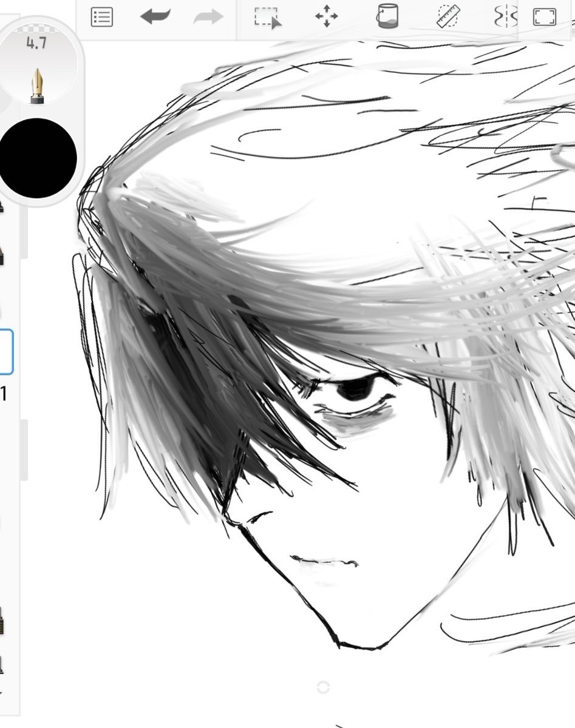Select the highlighted brush slot in sidebar
This screenshot has width=575, height=728.
(6, 352)
